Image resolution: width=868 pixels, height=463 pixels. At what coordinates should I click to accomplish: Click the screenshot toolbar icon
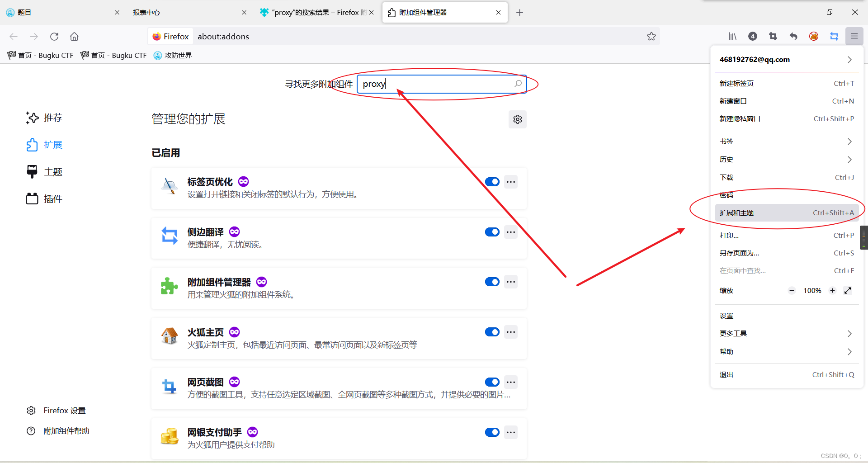(x=773, y=36)
